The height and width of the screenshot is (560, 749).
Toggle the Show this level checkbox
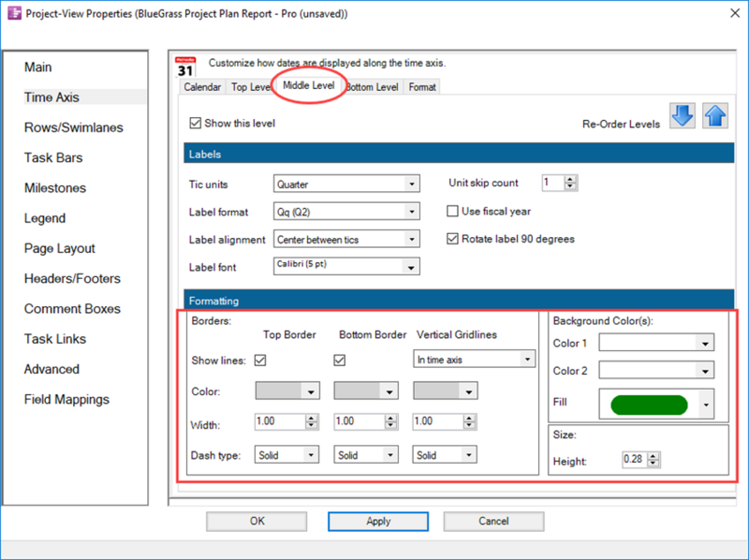point(195,124)
